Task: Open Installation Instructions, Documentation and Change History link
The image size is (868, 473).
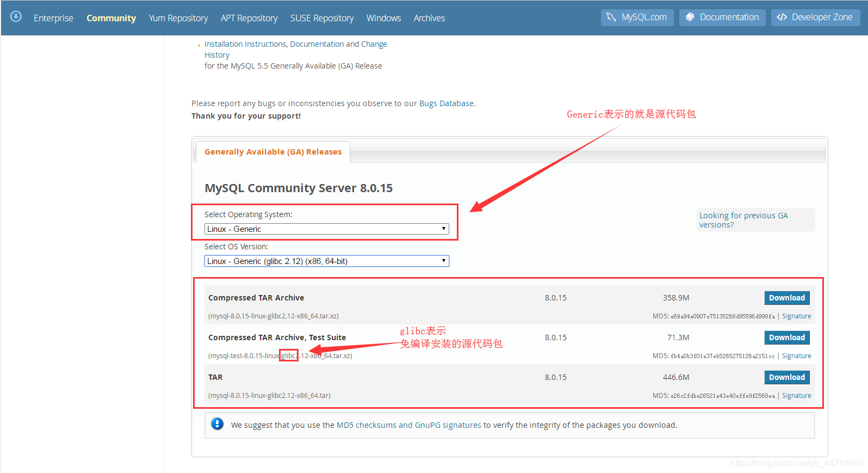Action: (296, 50)
